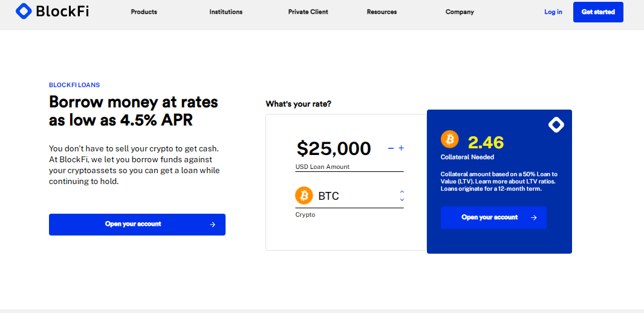Click the Bitcoin icon in crypto selector

[x=304, y=196]
